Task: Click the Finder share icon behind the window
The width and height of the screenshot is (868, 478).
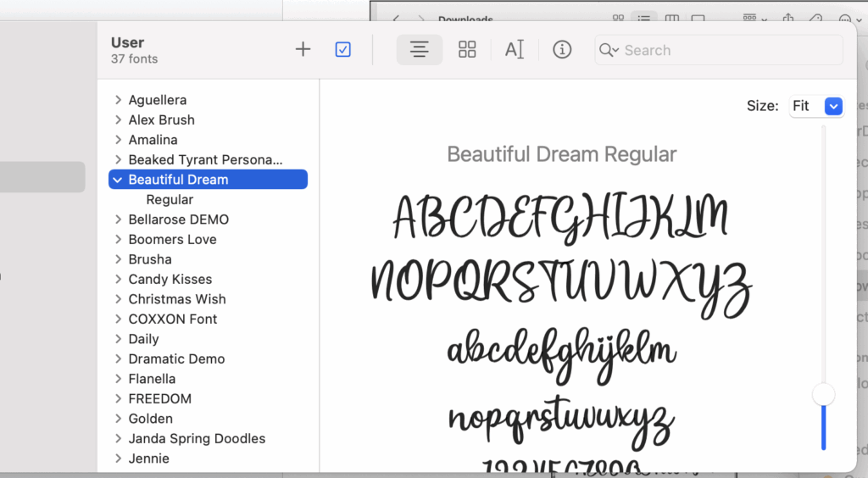Action: 788,19
